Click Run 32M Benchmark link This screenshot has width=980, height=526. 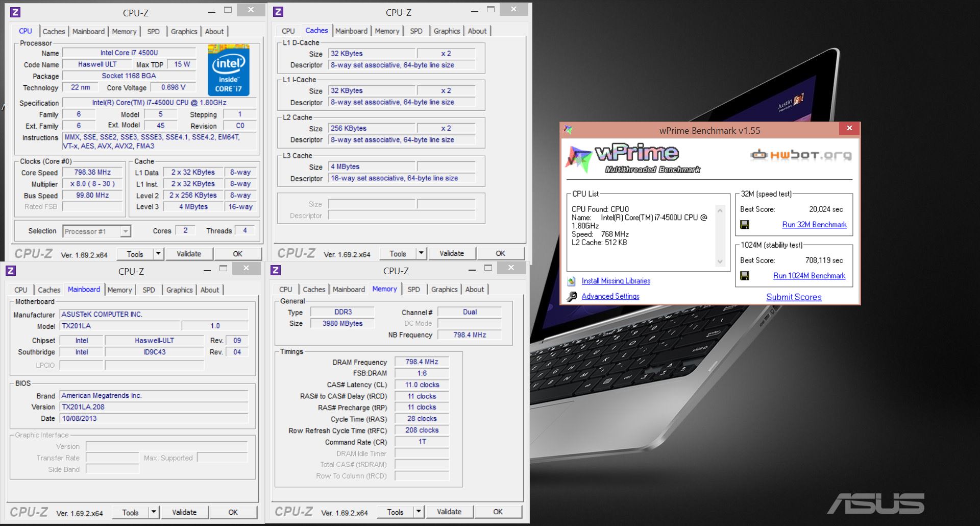point(814,225)
